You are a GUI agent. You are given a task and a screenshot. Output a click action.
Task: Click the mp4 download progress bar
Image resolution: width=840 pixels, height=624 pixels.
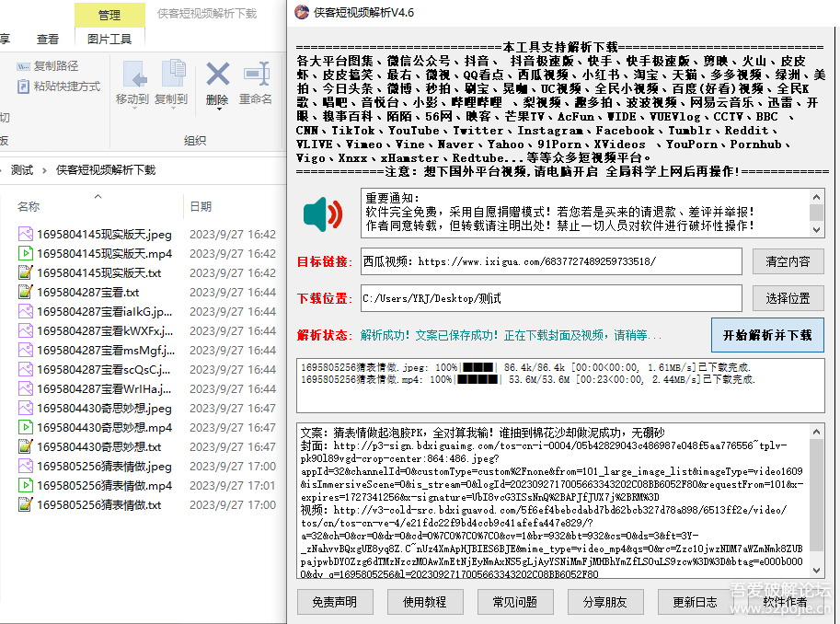pos(478,379)
